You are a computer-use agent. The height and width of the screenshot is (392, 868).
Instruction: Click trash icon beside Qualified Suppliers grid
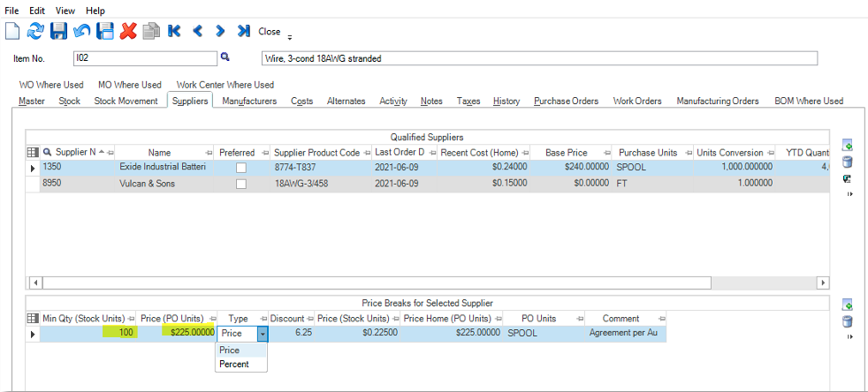pos(847,162)
